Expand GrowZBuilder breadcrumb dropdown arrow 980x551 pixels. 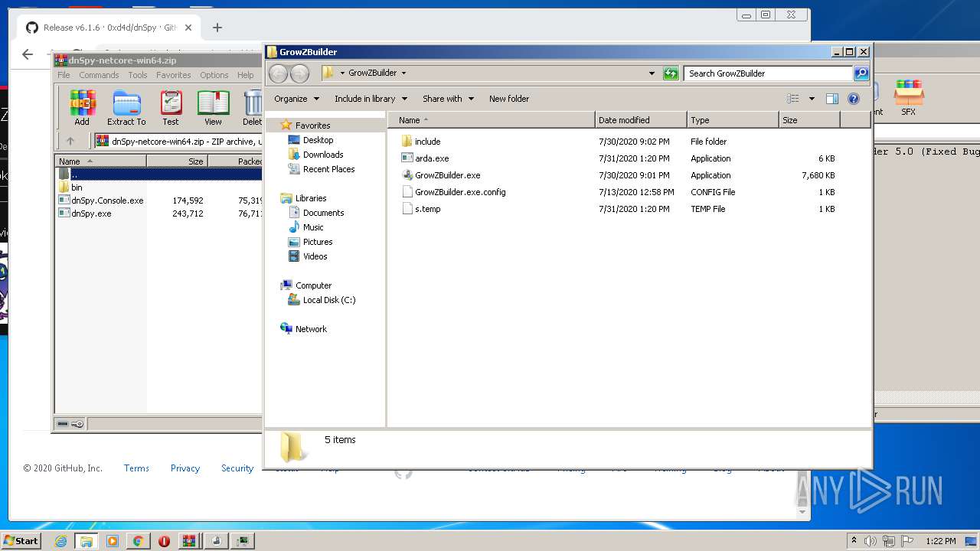403,73
